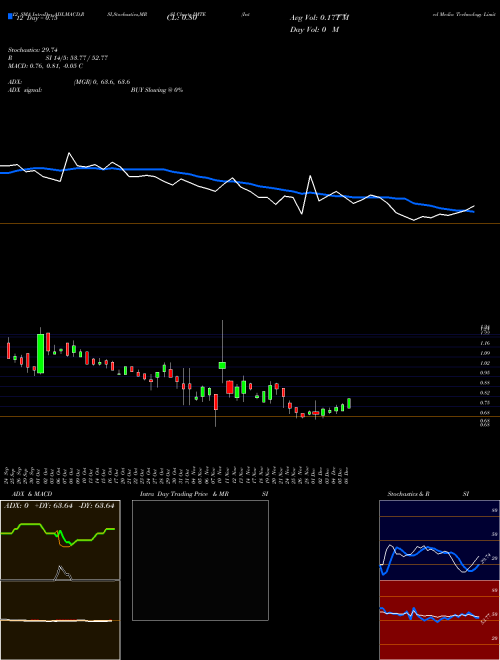Image resolution: width=500 pixels, height=660 pixels.
Task: Click the 'Intra Day Trading Price & MR' title
Action: tap(184, 494)
